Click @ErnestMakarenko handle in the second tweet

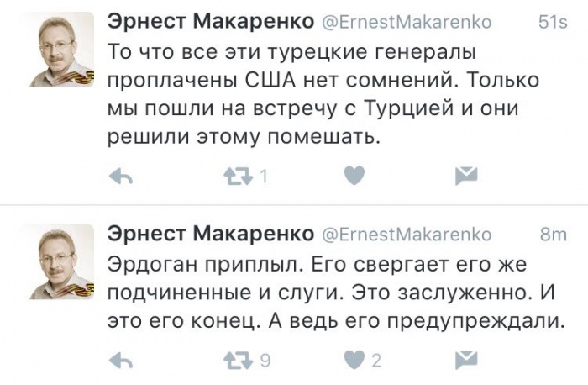(407, 235)
